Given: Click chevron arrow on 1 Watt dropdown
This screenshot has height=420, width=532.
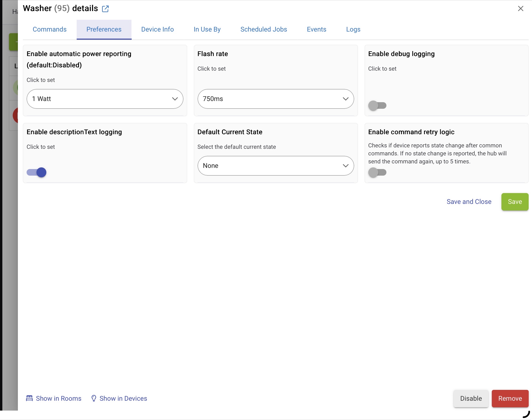Looking at the screenshot, I should [x=175, y=99].
